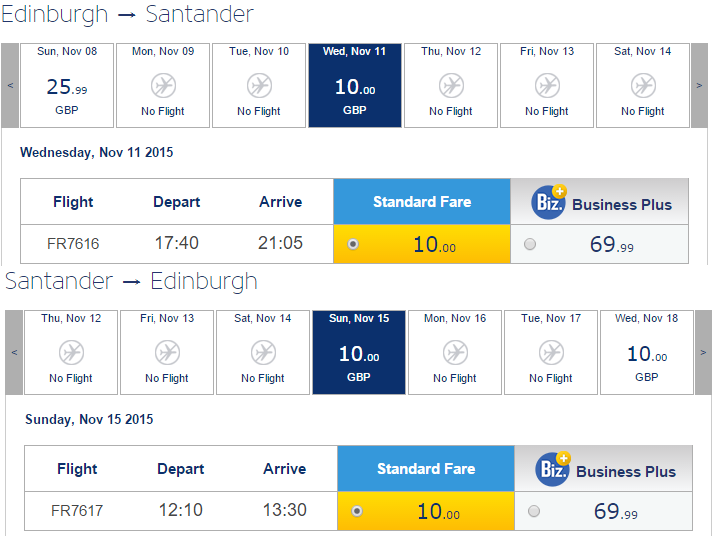
Task: Choose the Wed, Nov 18 return date tab
Action: 647,352
